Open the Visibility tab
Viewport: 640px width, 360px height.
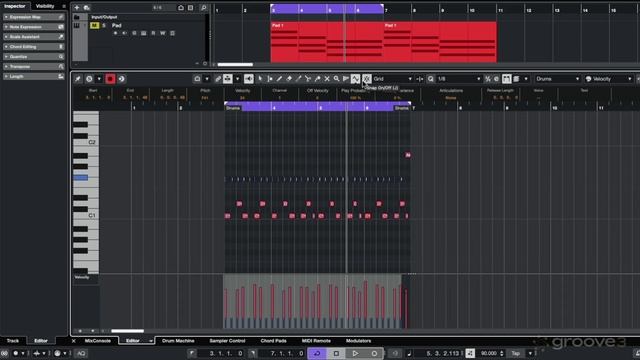[x=45, y=6]
